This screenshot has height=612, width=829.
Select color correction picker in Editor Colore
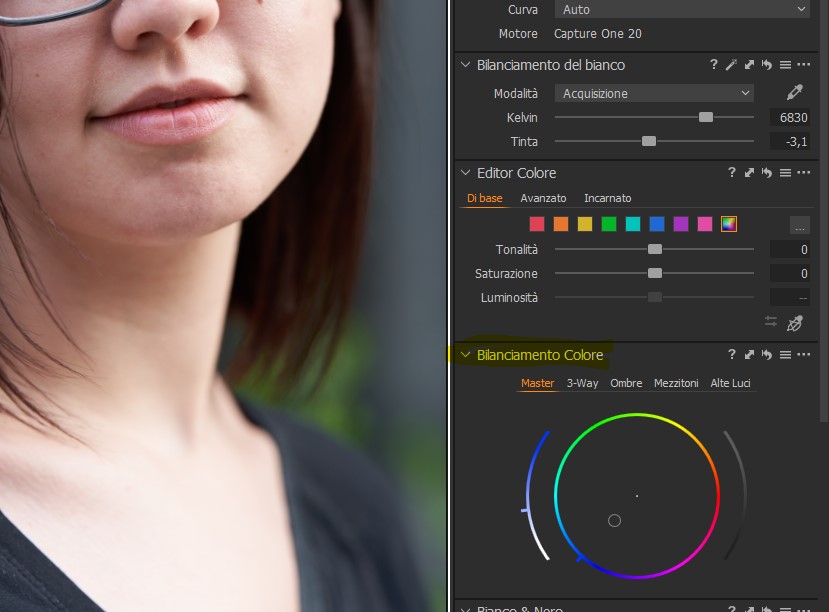(795, 322)
